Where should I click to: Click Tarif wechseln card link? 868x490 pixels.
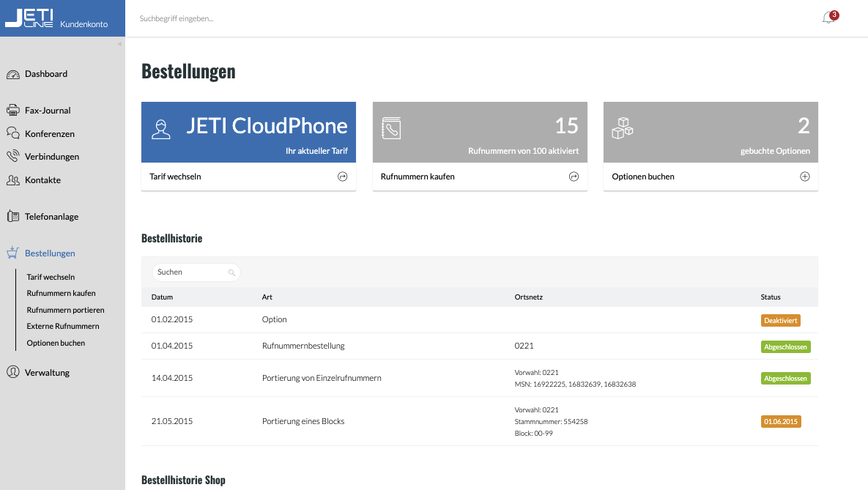pyautogui.click(x=175, y=177)
